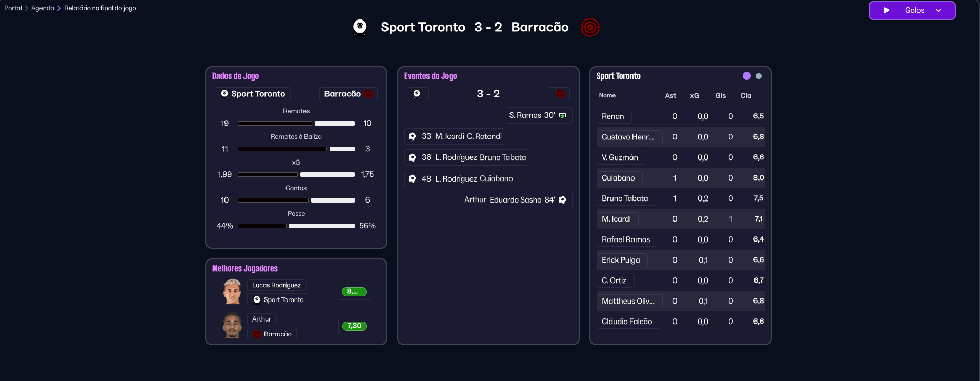Select Barracão in Dados de Jogo

[348, 94]
